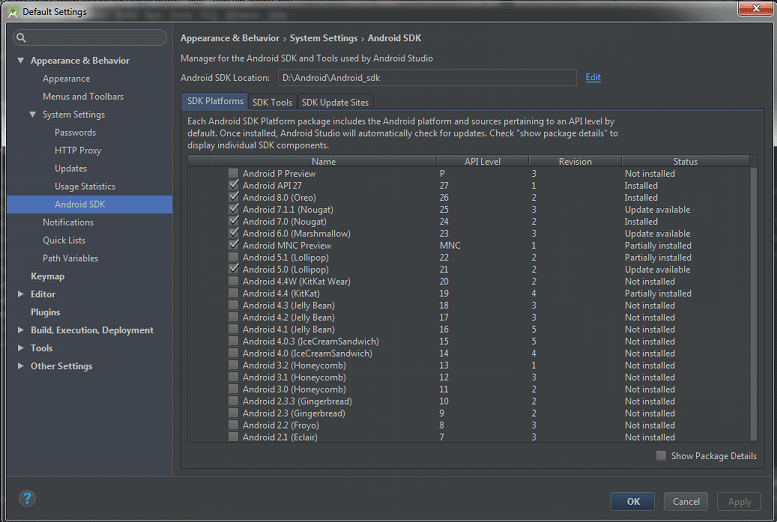Switch to the SDK Tools tab
777x522 pixels.
click(272, 102)
